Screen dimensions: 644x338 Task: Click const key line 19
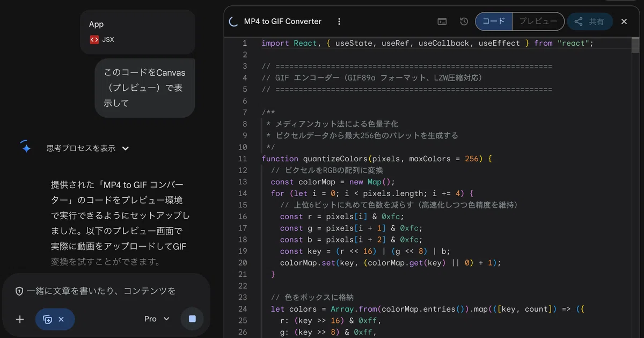[365, 251]
